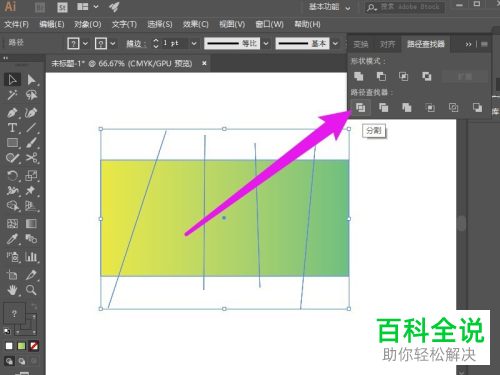
Task: Open 窗口(W) menu
Action: (269, 24)
